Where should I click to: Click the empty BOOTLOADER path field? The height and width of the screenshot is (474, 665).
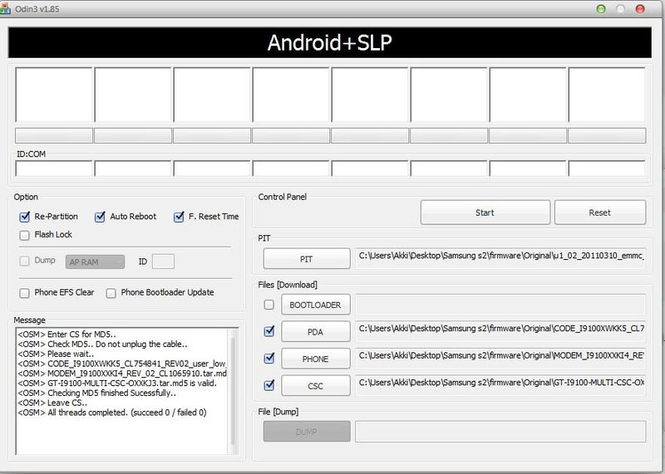[501, 304]
